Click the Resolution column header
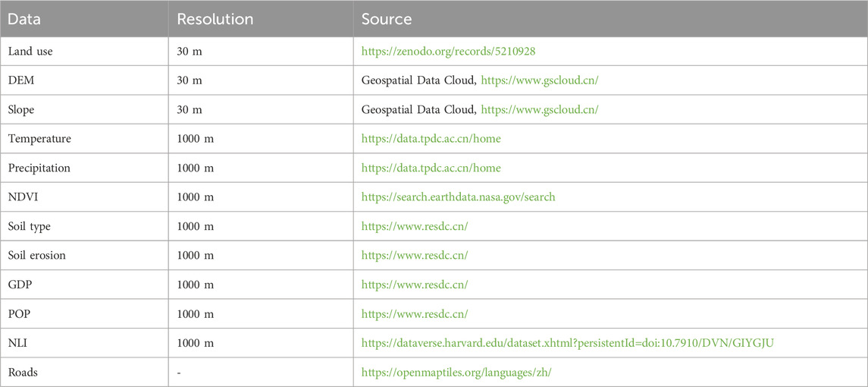Viewport: 868px width, 387px height. pos(215,20)
